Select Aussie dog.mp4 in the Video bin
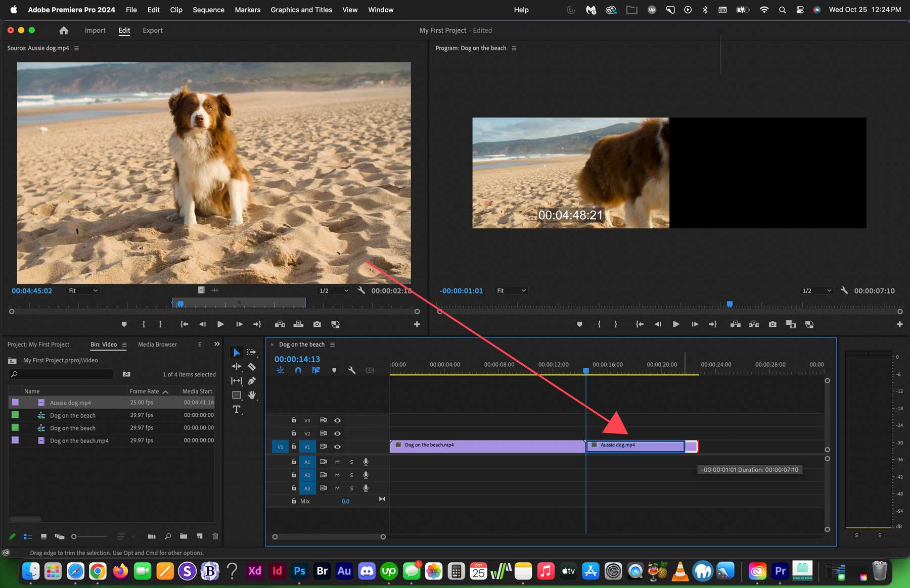 click(70, 403)
